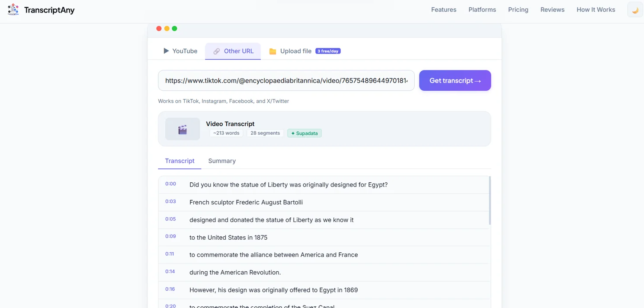Jump to timestamp 0:14
Image resolution: width=644 pixels, height=308 pixels.
170,272
